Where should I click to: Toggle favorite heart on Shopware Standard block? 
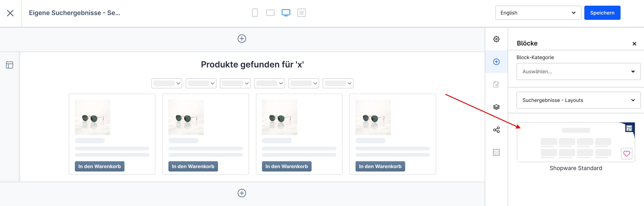click(x=626, y=154)
